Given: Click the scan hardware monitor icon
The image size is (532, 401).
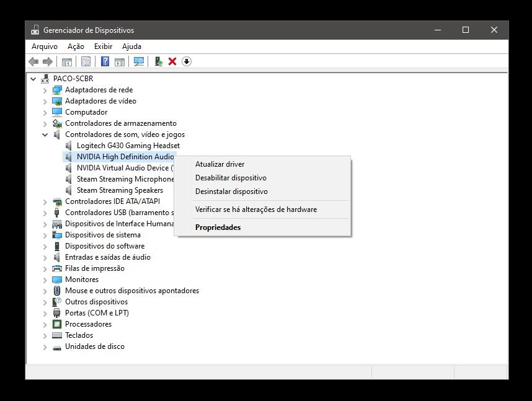Looking at the screenshot, I should coord(139,61).
